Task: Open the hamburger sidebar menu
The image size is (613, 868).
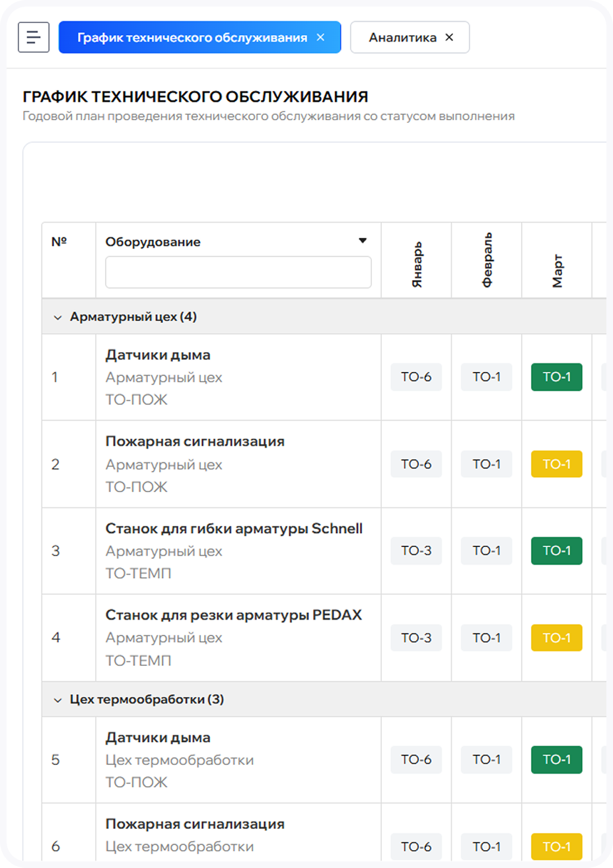Action: click(x=34, y=37)
